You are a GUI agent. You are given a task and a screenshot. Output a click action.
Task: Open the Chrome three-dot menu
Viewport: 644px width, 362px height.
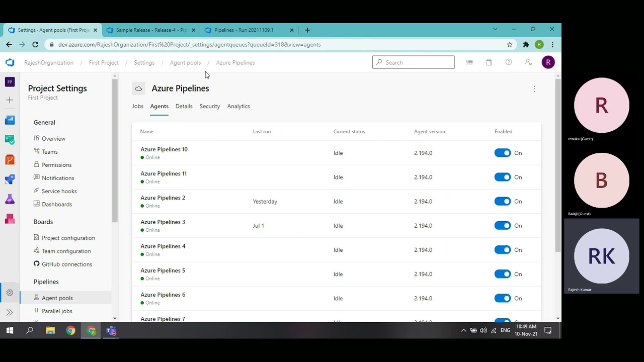click(x=553, y=44)
